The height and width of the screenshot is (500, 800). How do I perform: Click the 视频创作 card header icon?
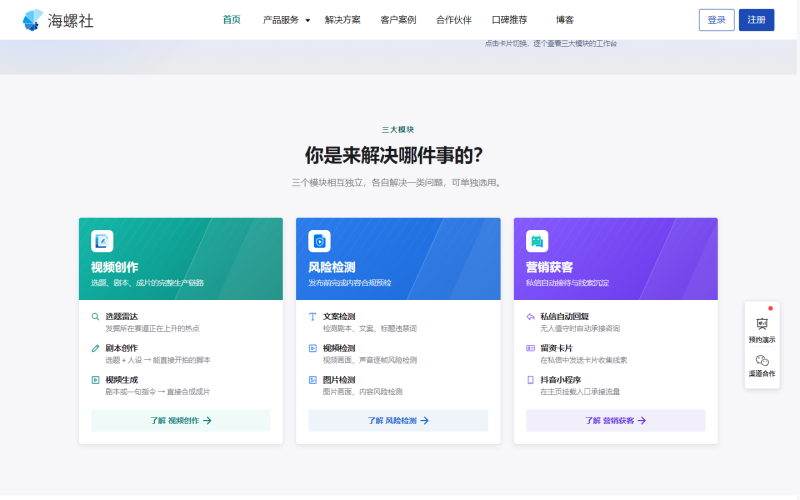[x=102, y=241]
